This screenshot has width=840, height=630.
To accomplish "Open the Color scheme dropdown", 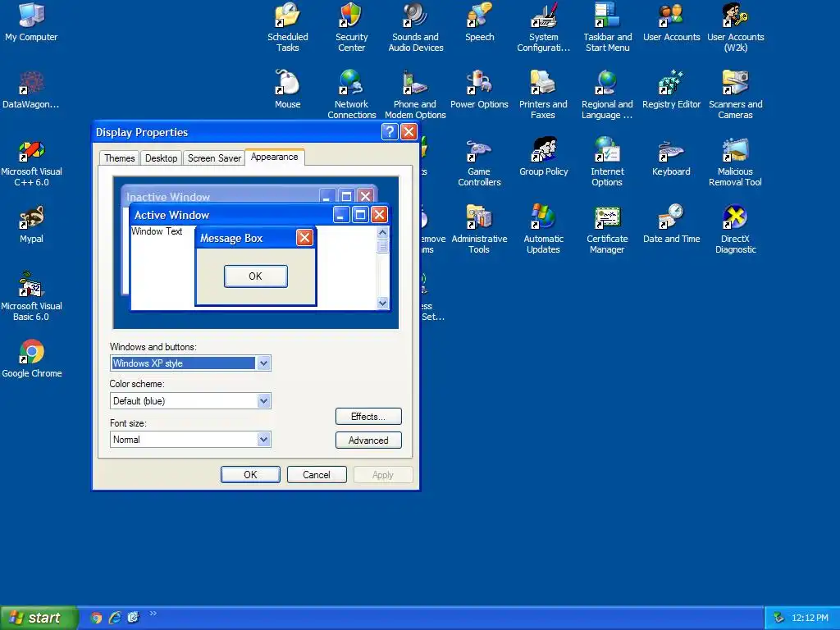I will (263, 400).
